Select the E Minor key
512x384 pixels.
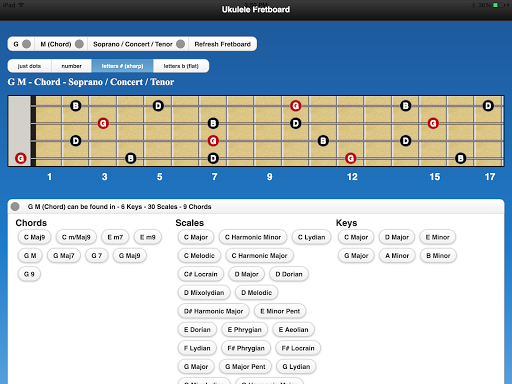coord(437,237)
